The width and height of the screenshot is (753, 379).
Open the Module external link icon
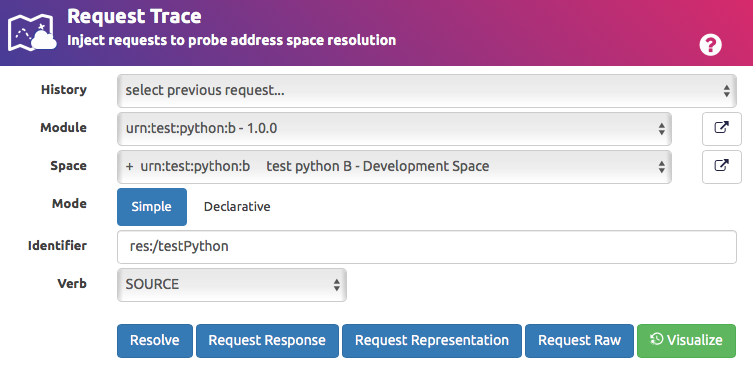(x=722, y=129)
